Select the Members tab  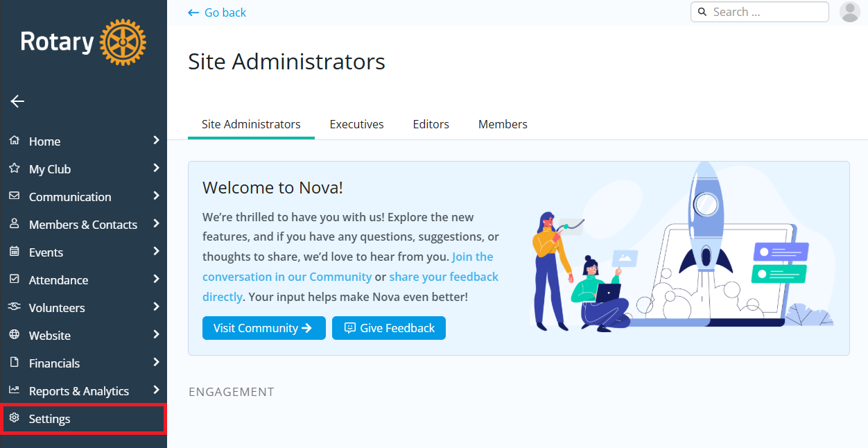click(x=503, y=124)
